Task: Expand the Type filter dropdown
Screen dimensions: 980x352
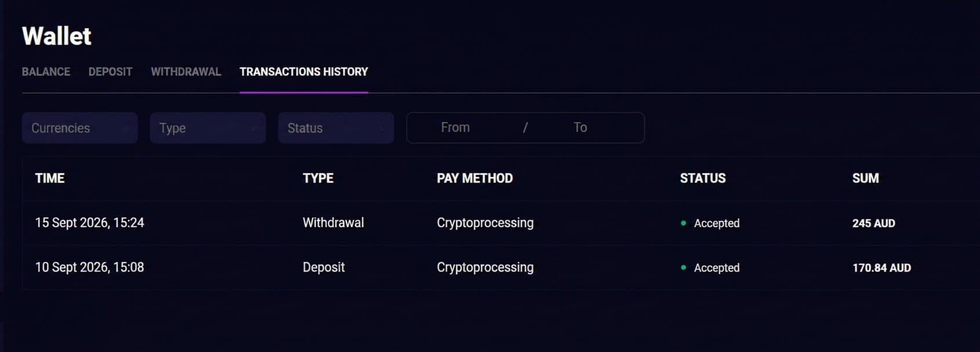Action: [x=208, y=128]
